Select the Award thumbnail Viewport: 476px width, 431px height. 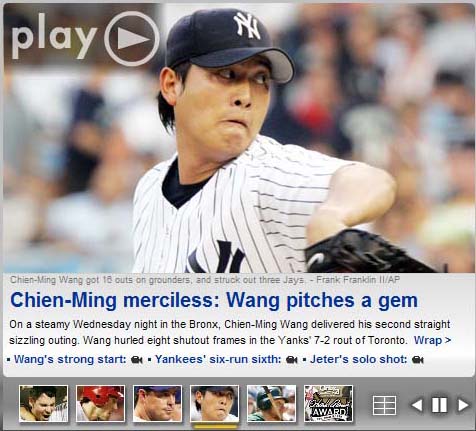[x=328, y=403]
